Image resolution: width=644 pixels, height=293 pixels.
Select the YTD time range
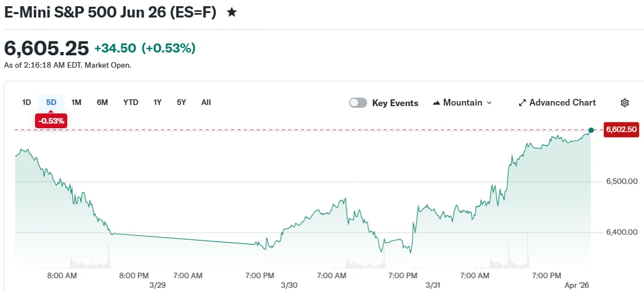[130, 102]
